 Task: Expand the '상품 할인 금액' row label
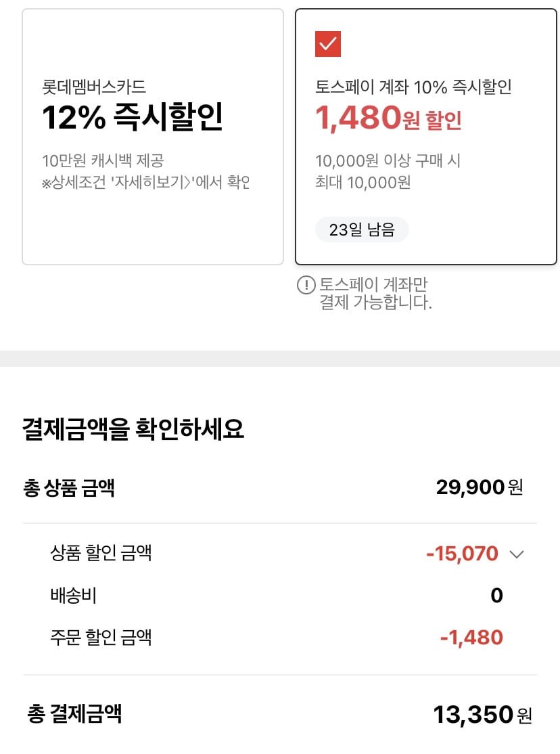pyautogui.click(x=101, y=553)
